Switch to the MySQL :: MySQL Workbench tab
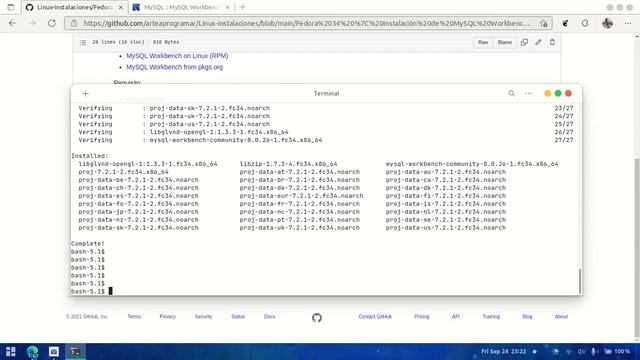 [182, 7]
